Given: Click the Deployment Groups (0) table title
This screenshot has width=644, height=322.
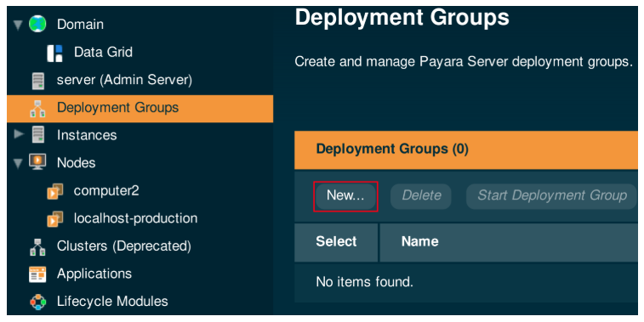Looking at the screenshot, I should coord(392,150).
